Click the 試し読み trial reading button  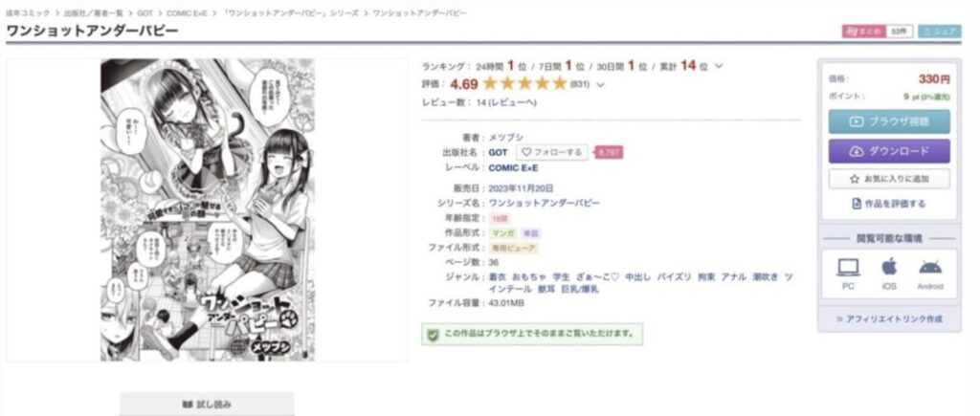(x=207, y=405)
